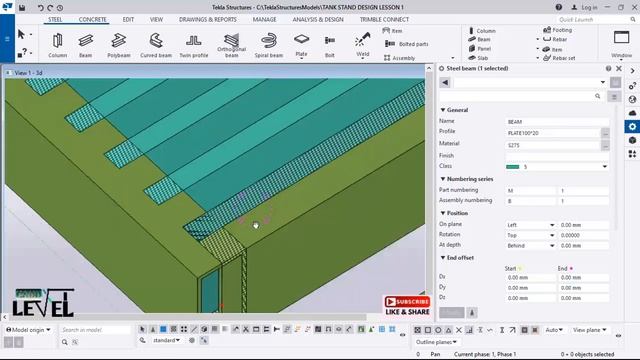Choose the Weld tool
The image size is (640, 360).
362,45
